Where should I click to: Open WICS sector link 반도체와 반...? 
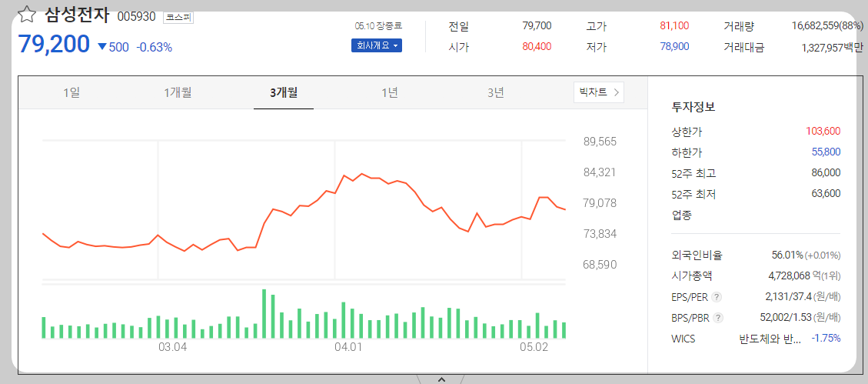pyautogui.click(x=770, y=339)
